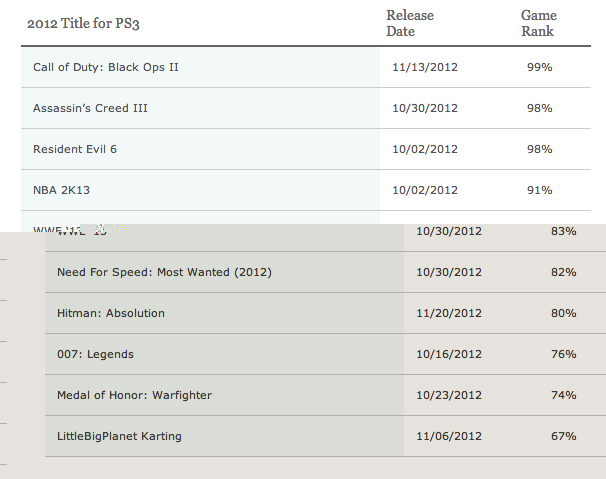Select the 10/16/2012 date for 007: Legends
This screenshot has width=606, height=479.
451,354
